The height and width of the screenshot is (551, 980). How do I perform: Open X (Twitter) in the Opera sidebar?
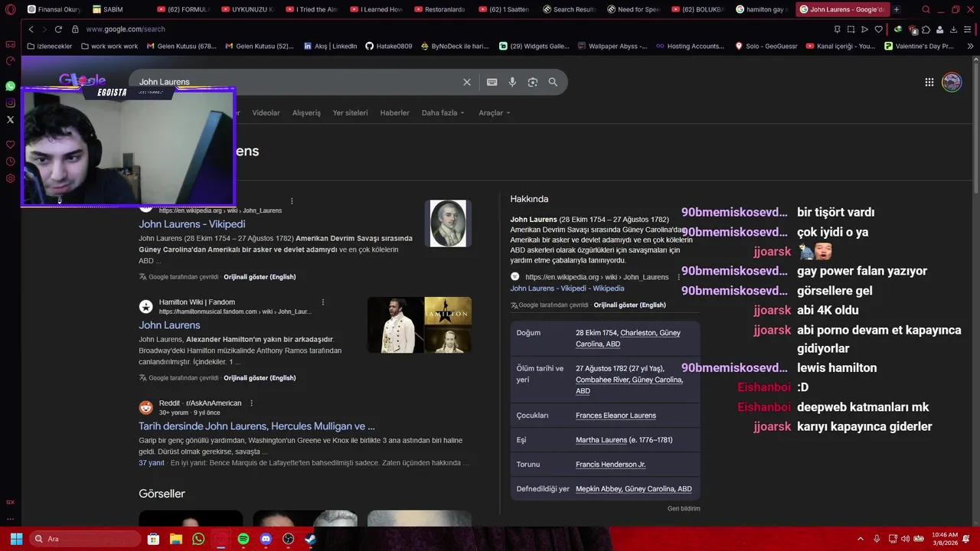(x=10, y=120)
